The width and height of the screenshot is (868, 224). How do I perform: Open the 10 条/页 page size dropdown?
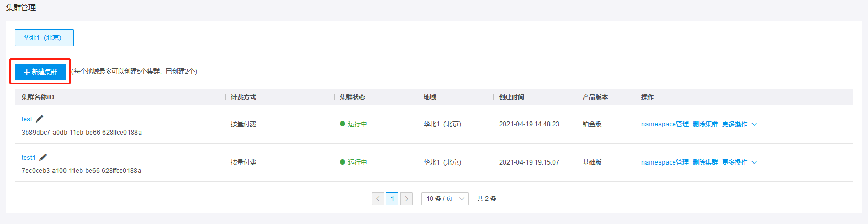pos(444,199)
